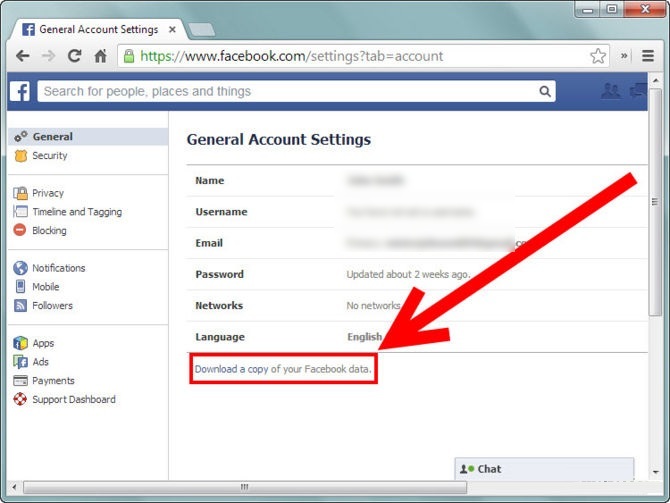Click the Followers feed icon
Image resolution: width=670 pixels, height=503 pixels.
[20, 305]
